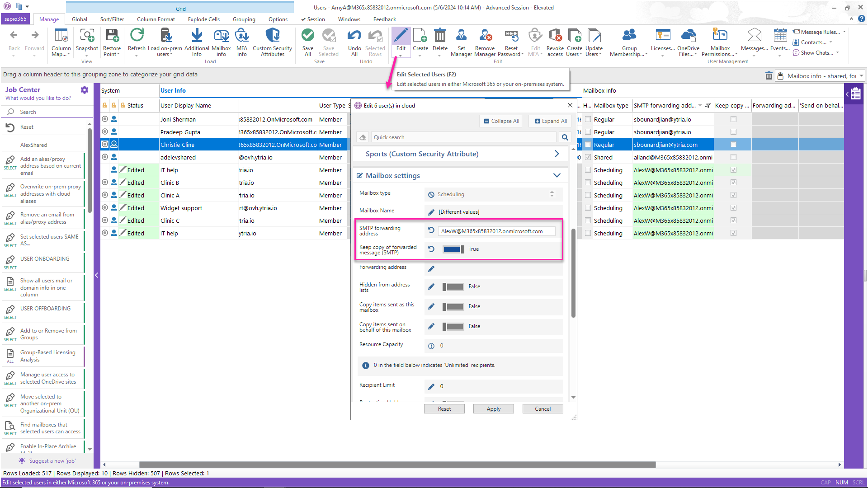Click the Cancel button in edit dialog
The image size is (868, 488).
click(543, 409)
